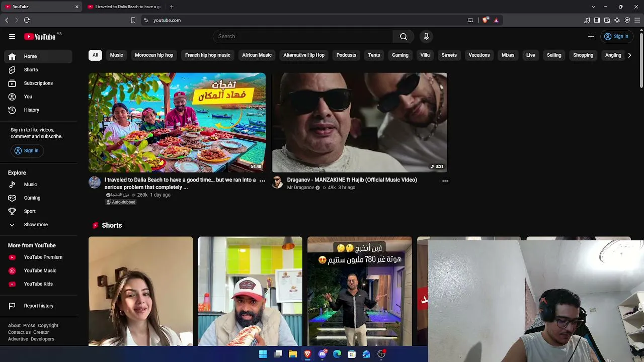Select the Gaming filter chip
The width and height of the screenshot is (644, 362).
click(400, 55)
